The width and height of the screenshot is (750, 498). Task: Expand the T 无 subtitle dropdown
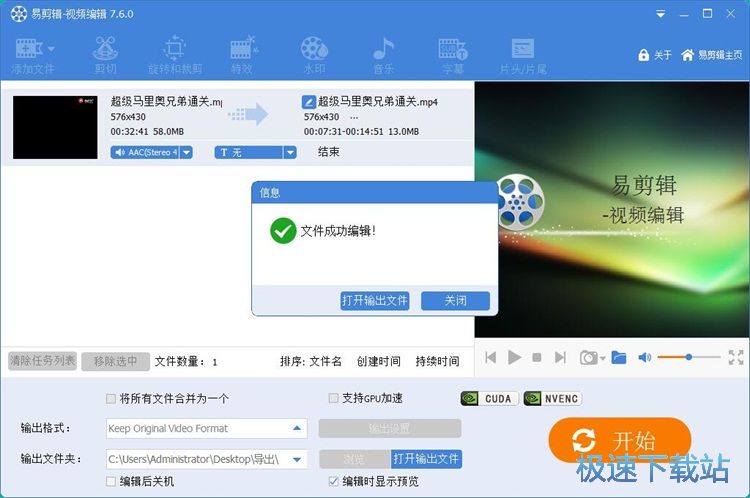click(x=290, y=153)
